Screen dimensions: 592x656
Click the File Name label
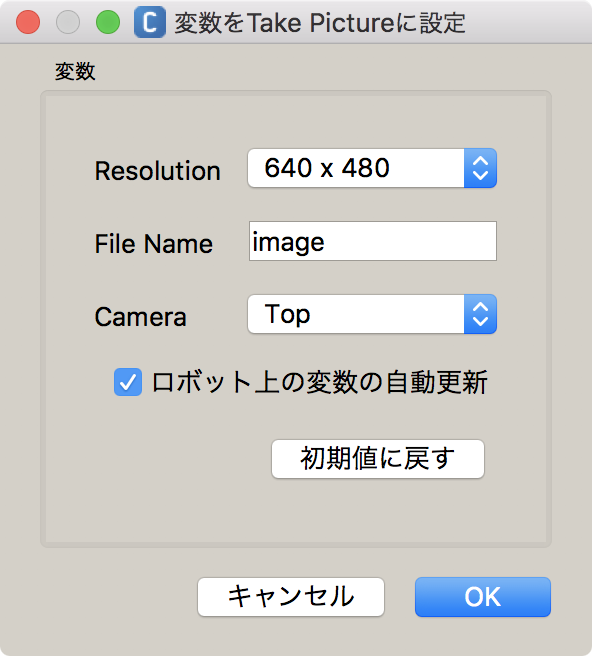tap(154, 243)
